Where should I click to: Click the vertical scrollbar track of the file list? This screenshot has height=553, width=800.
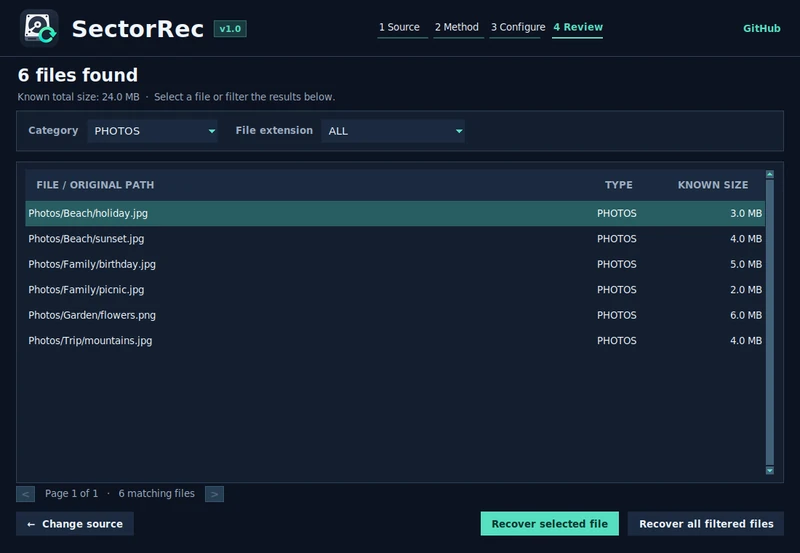click(x=770, y=322)
